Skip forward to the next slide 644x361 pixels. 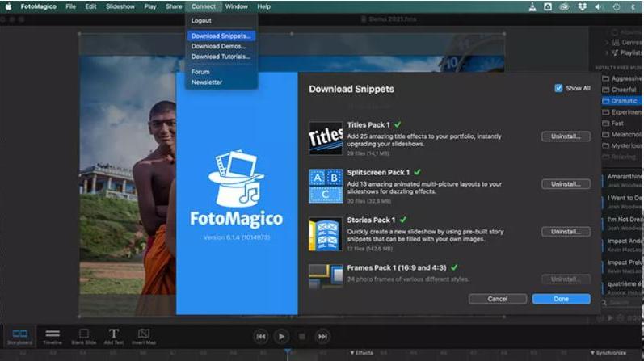323,337
